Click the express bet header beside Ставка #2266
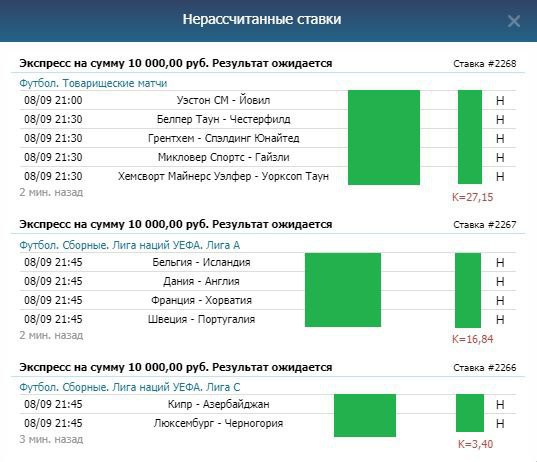 pos(176,367)
